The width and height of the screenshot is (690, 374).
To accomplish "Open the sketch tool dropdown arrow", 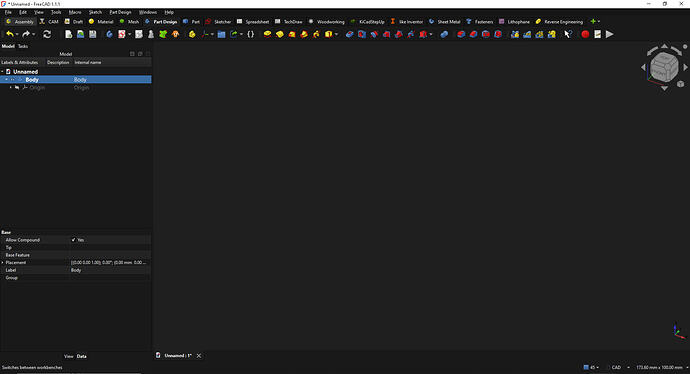I will pyautogui.click(x=129, y=34).
